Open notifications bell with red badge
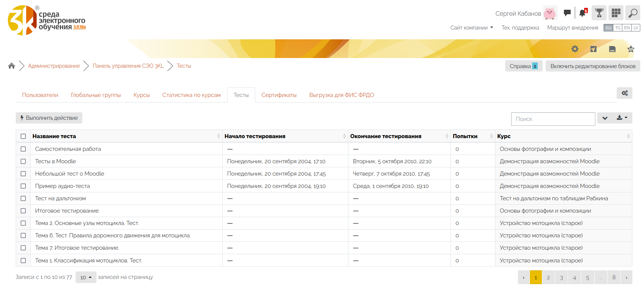 (583, 13)
